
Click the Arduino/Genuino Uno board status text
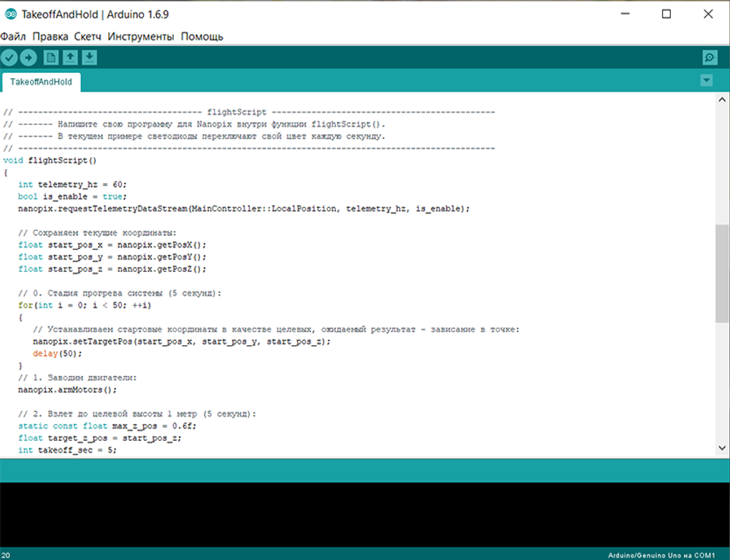point(661,555)
